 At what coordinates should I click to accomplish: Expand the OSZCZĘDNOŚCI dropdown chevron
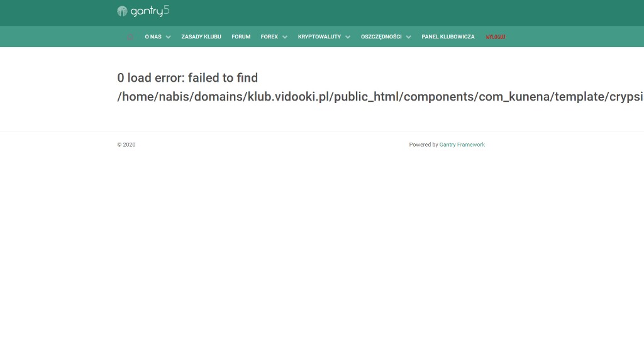coord(409,37)
